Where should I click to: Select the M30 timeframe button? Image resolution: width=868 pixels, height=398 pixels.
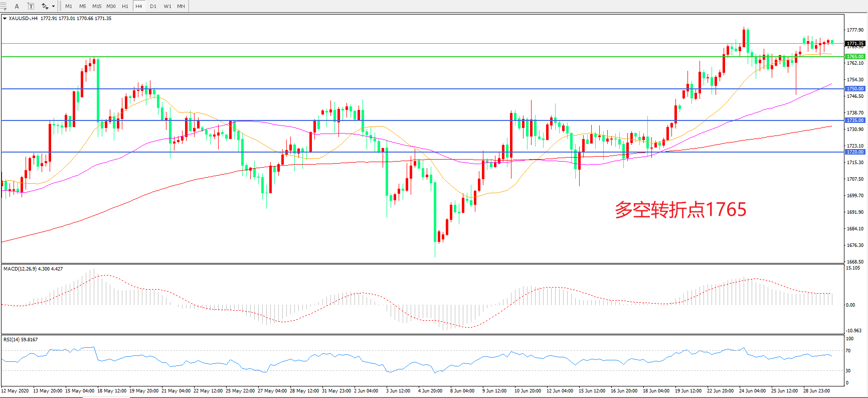click(x=111, y=7)
